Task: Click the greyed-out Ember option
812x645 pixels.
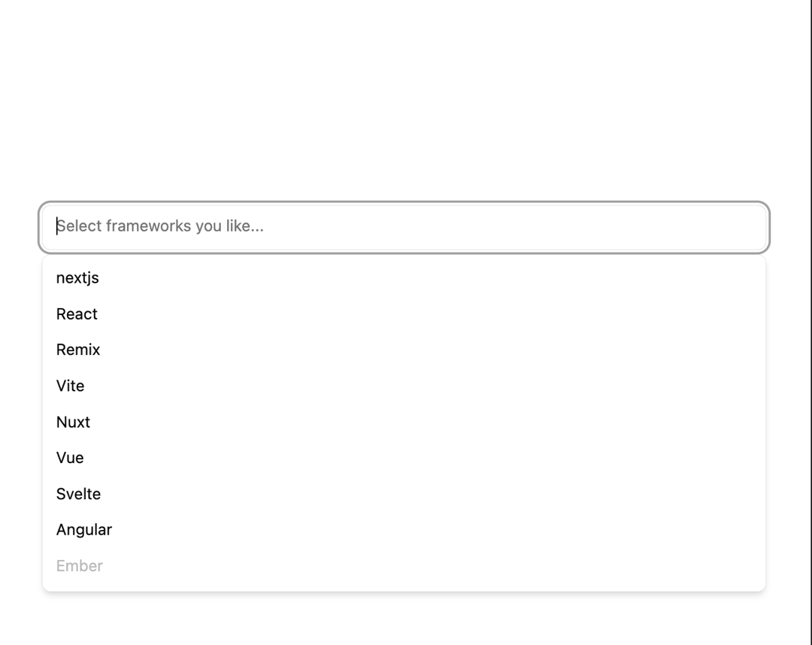Action: 404,566
